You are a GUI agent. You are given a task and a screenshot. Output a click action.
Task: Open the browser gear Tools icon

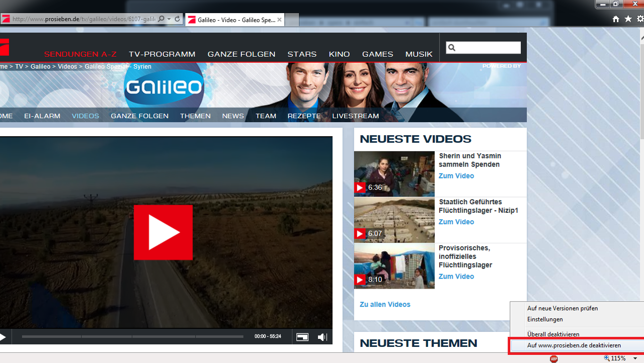click(640, 19)
